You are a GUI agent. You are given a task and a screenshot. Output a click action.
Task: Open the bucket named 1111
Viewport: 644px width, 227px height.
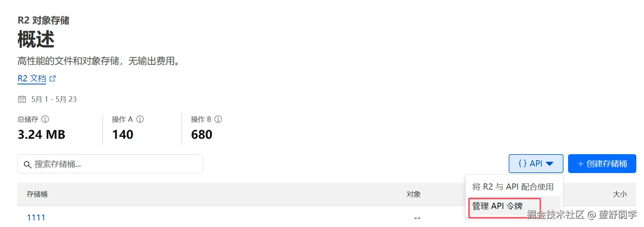tap(37, 217)
